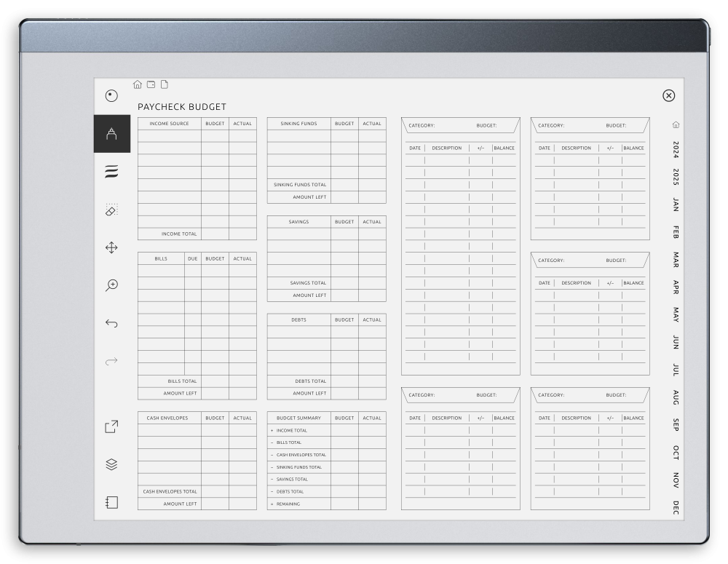This screenshot has width=728, height=564.
Task: Tap the home icon on the right rail
Action: tap(676, 124)
